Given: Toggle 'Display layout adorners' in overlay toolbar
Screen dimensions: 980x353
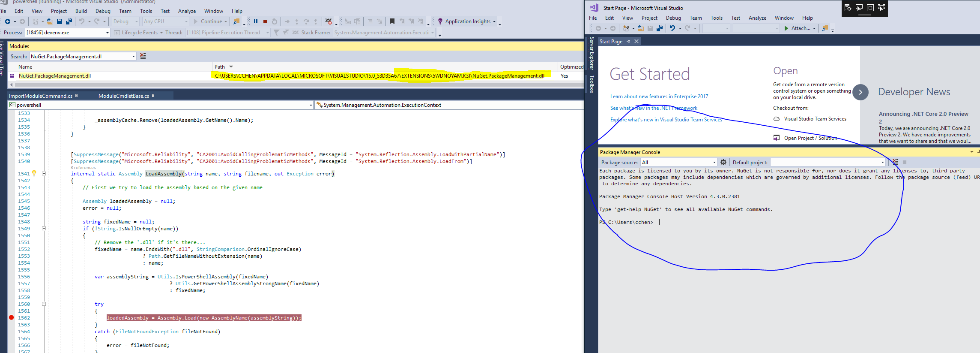Looking at the screenshot, I should (x=870, y=8).
